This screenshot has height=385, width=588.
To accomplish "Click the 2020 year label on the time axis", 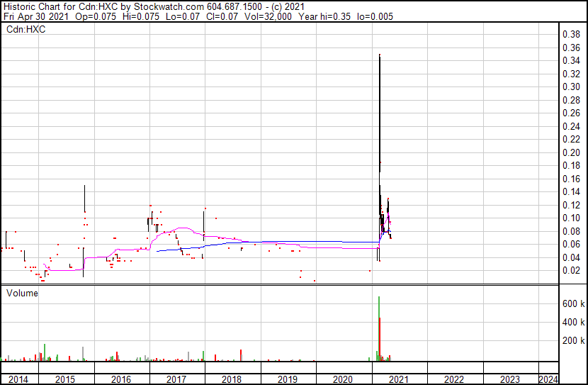I will click(x=343, y=379).
